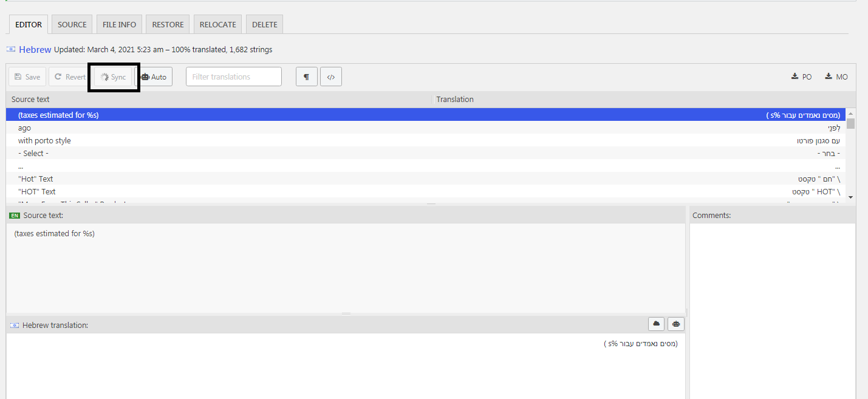Click into the Hebrew translation text area
Image resolution: width=868 pixels, height=399 pixels.
346,366
